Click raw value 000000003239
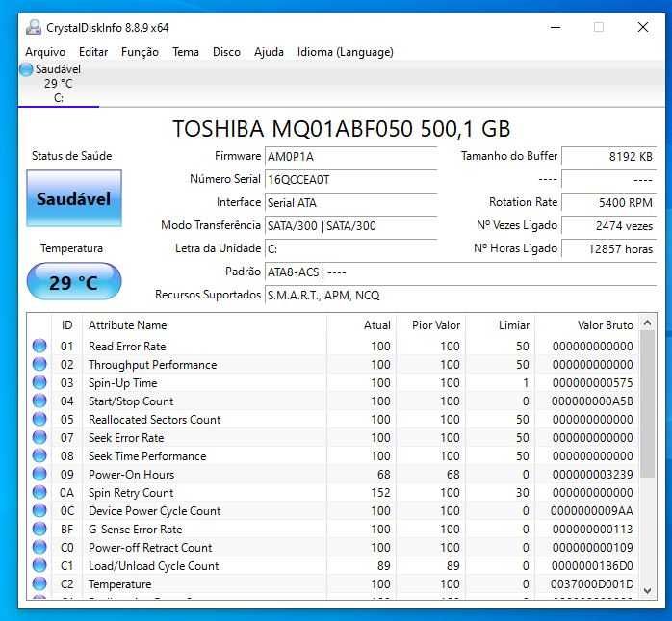Image resolution: width=672 pixels, height=621 pixels. (592, 475)
